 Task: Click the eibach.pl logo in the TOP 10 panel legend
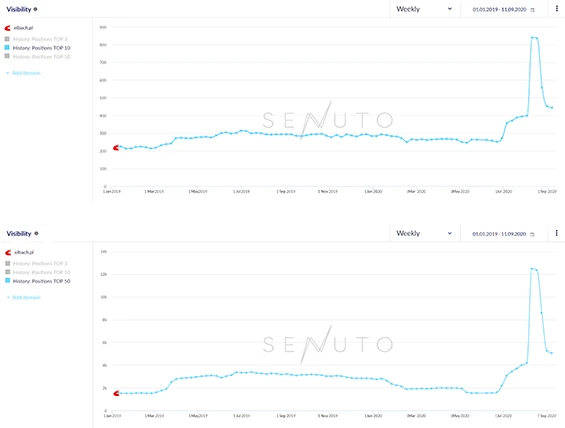point(8,28)
